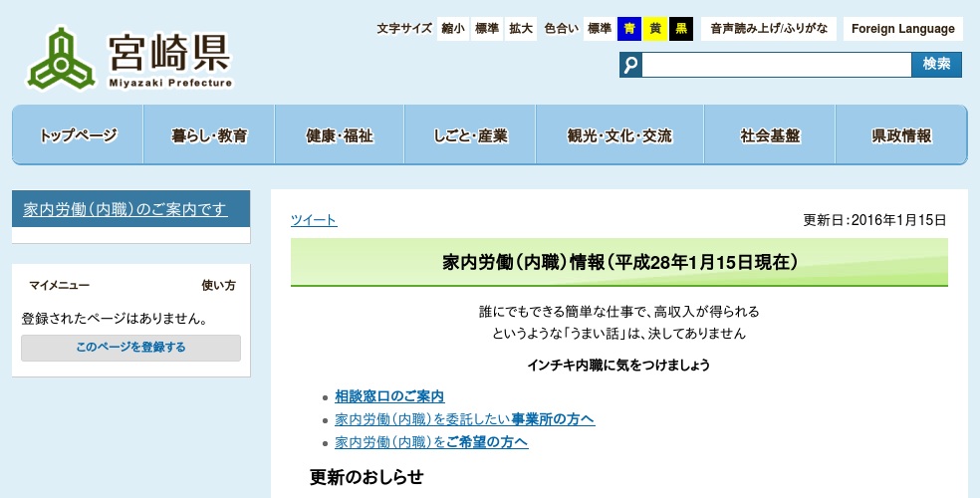980x498 pixels.
Task: Open the 県政情報 navigation tab
Action: (901, 135)
